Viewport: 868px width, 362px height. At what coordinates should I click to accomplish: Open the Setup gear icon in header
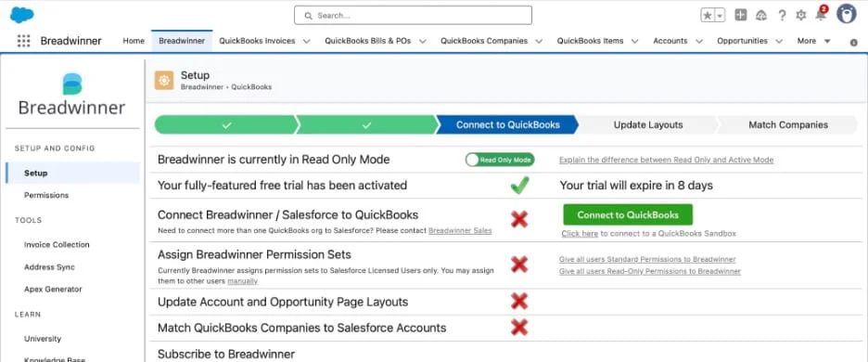[x=801, y=16]
